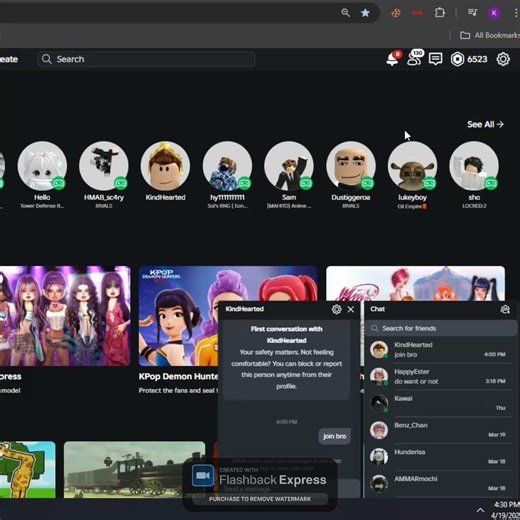Open the messages chat bubble icon
This screenshot has height=520, width=520.
pos(435,59)
